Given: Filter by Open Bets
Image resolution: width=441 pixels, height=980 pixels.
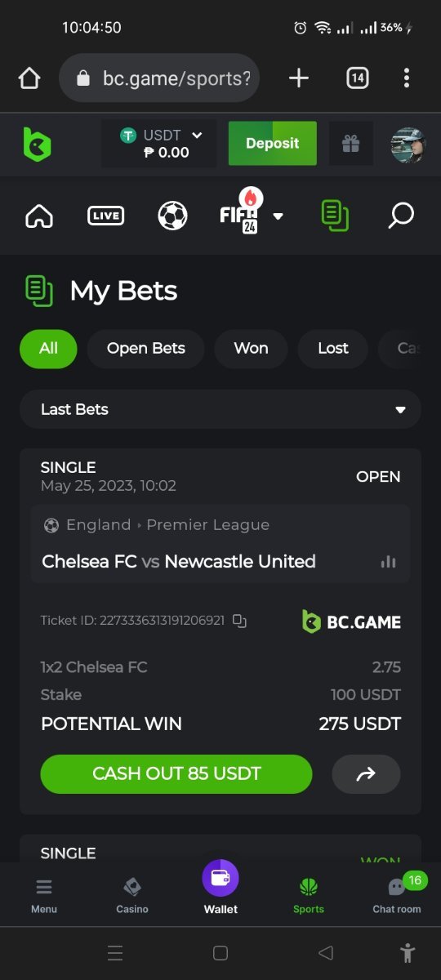Looking at the screenshot, I should click(x=145, y=349).
